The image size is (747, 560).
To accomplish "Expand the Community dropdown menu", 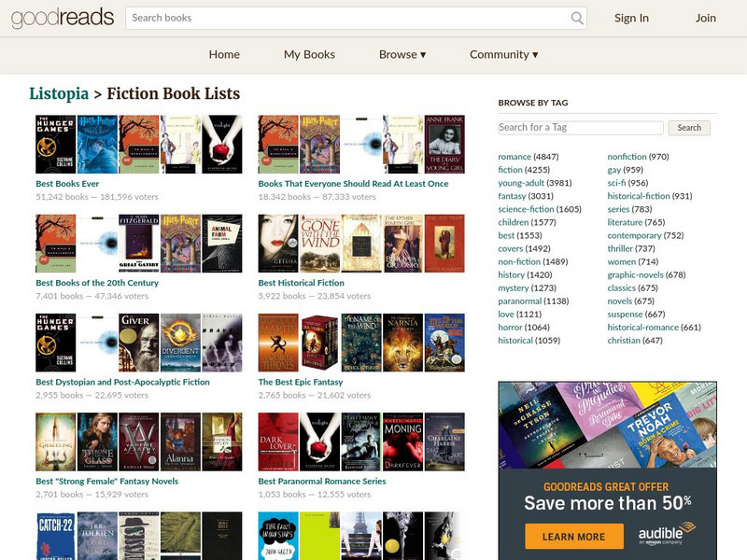I will [x=503, y=55].
